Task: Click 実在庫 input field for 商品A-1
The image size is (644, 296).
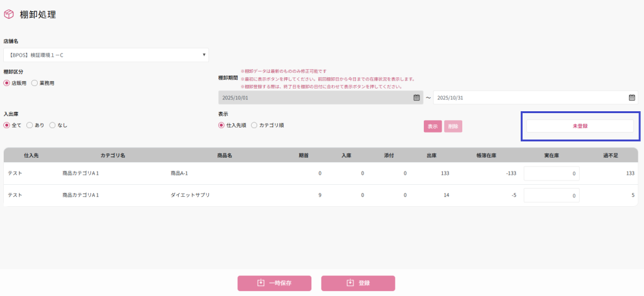Action: pyautogui.click(x=551, y=173)
